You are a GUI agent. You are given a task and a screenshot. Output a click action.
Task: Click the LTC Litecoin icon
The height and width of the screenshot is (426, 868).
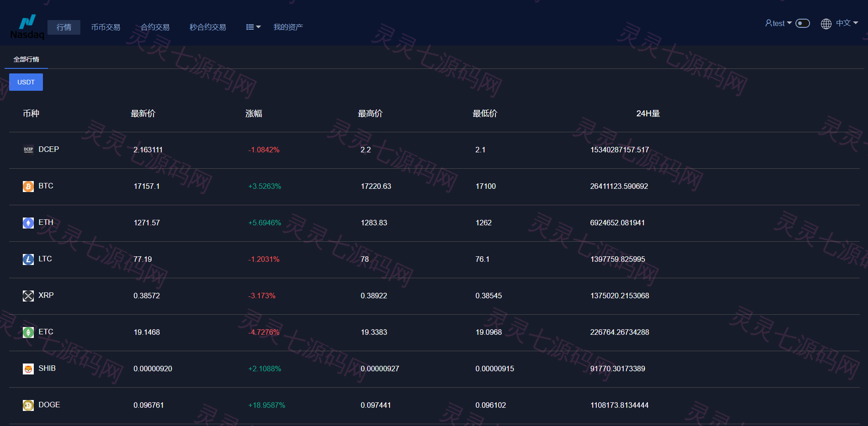click(x=28, y=259)
